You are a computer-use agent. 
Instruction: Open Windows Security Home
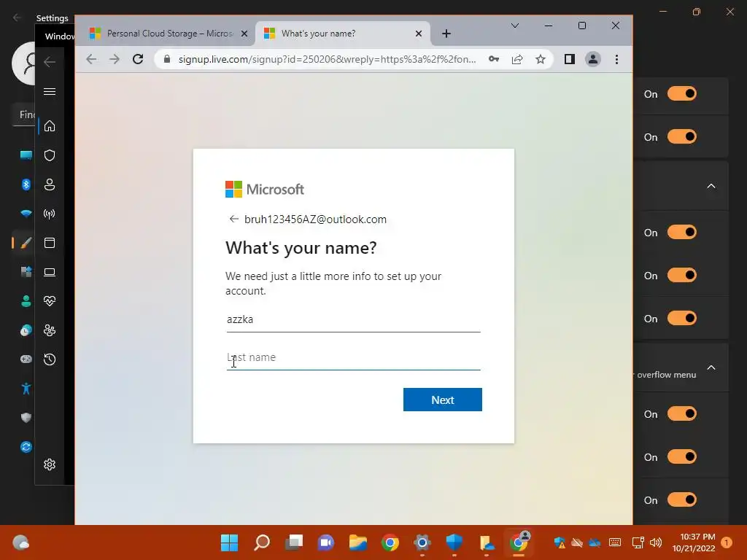coord(50,126)
